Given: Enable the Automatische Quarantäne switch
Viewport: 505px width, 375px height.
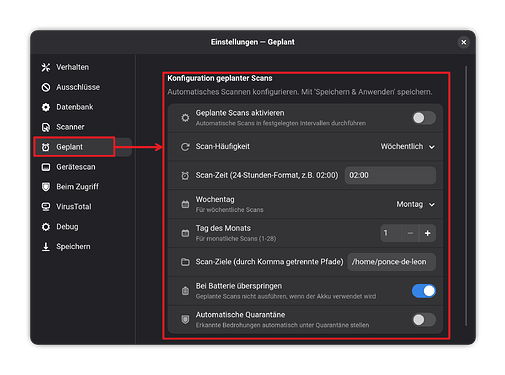Looking at the screenshot, I should (424, 320).
